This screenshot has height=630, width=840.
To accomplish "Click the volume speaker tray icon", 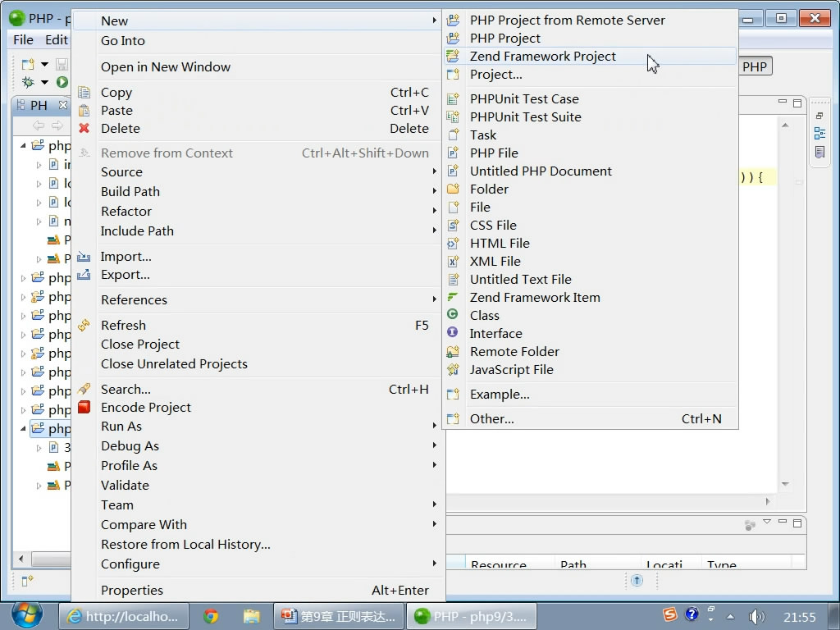I will (756, 617).
